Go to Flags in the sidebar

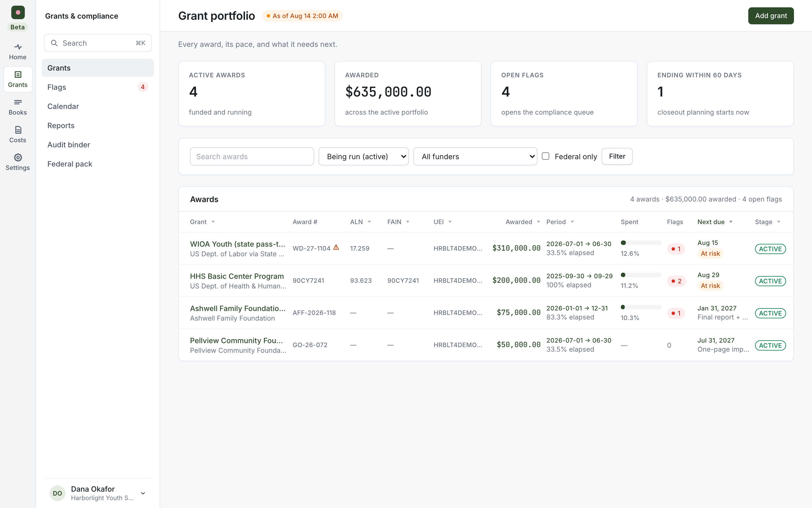pyautogui.click(x=98, y=87)
